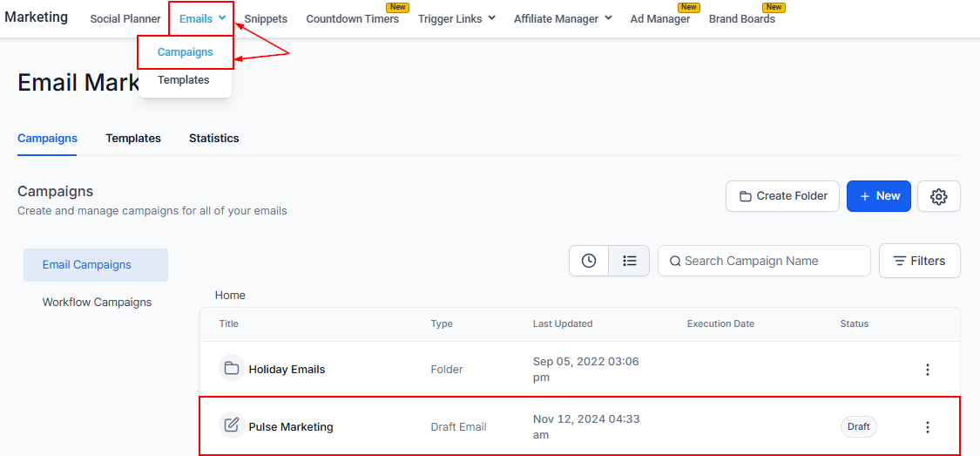Click the Holiday Emails folder icon

tap(231, 369)
